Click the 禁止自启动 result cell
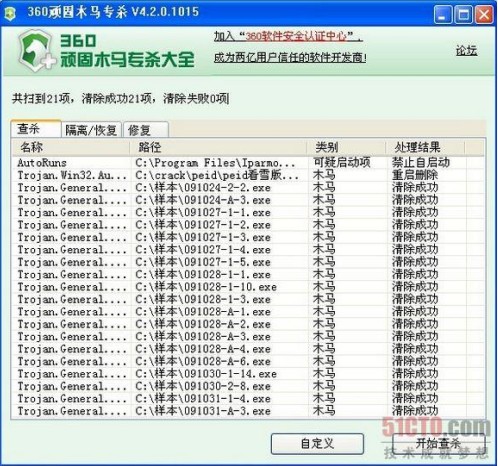This screenshot has height=466, width=498. pyautogui.click(x=421, y=162)
